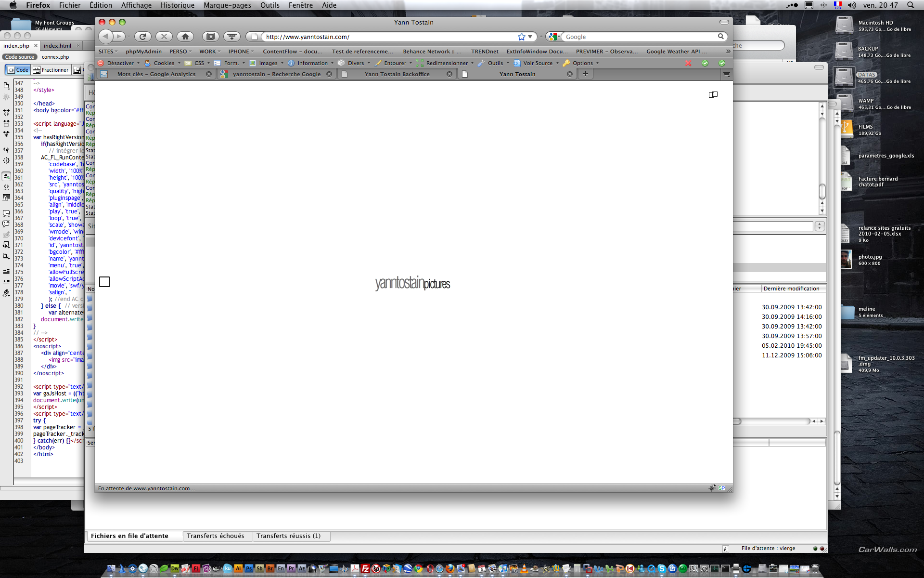Click the search magnifier in the Google box
Screen dimensions: 924x578
pos(720,37)
